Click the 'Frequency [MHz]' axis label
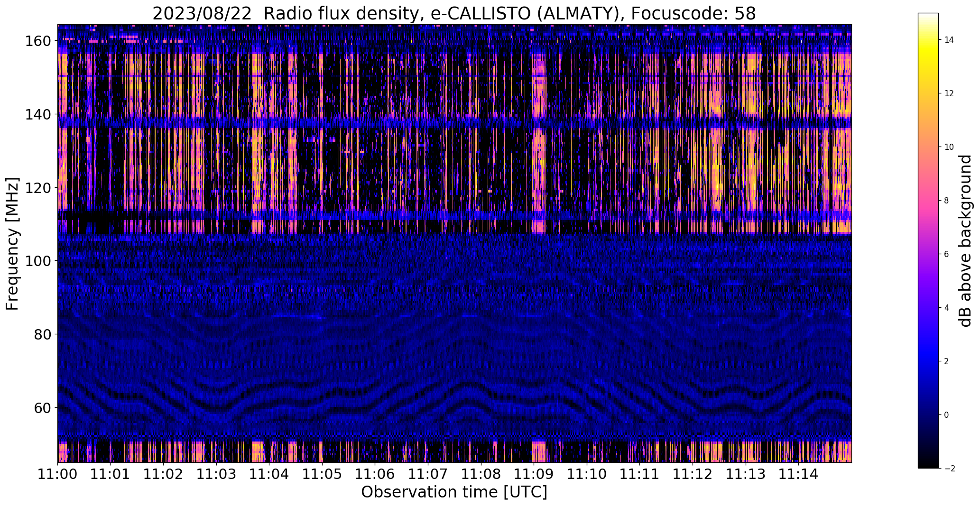 coord(12,244)
